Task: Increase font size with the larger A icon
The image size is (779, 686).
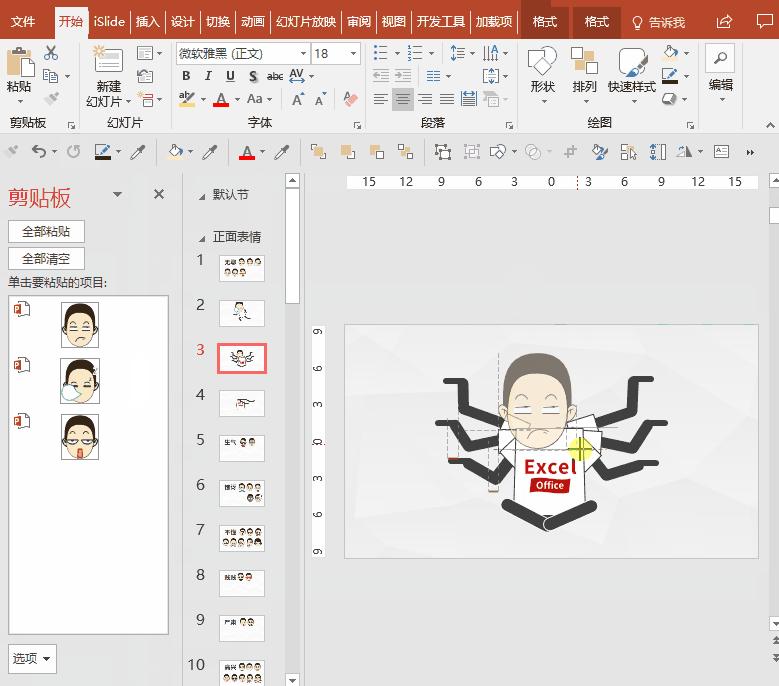Action: 298,99
